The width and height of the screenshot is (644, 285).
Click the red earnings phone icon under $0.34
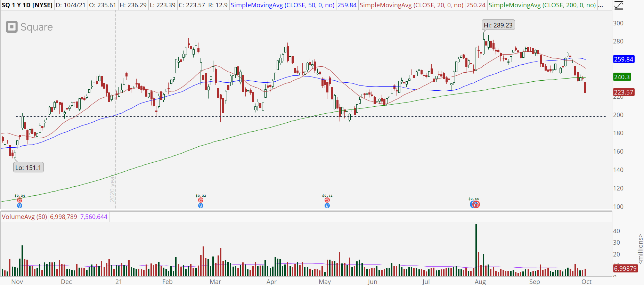20,200
